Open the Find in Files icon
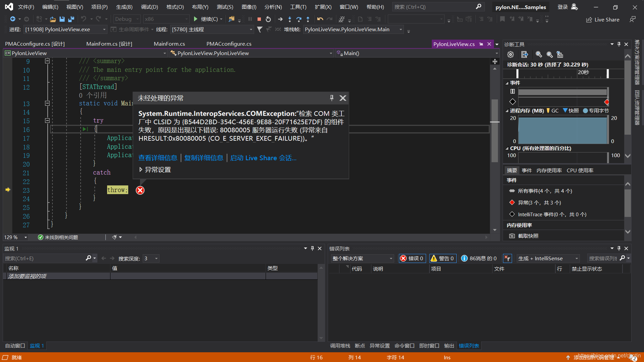644x362 pixels. [231, 19]
